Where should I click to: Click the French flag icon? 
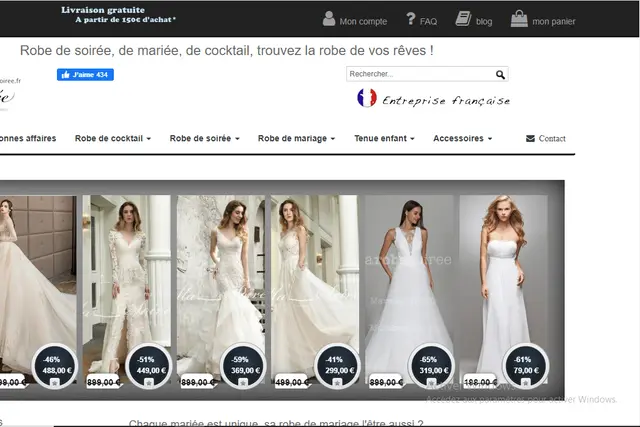[367, 98]
